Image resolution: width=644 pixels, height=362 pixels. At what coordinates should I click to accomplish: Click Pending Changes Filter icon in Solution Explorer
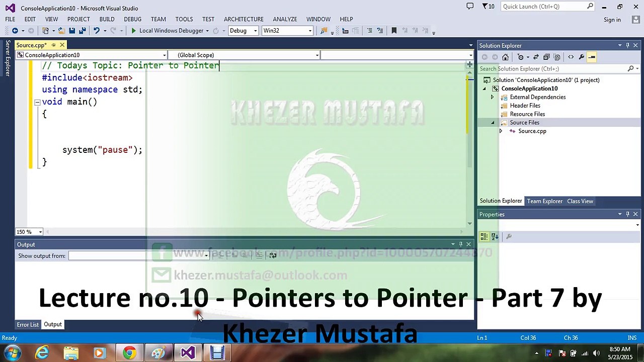[521, 57]
